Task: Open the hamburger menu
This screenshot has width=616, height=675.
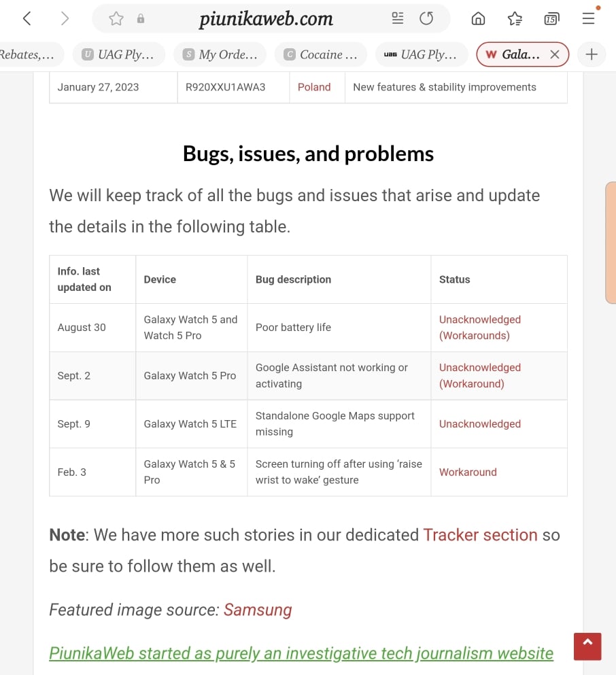Action: click(588, 18)
